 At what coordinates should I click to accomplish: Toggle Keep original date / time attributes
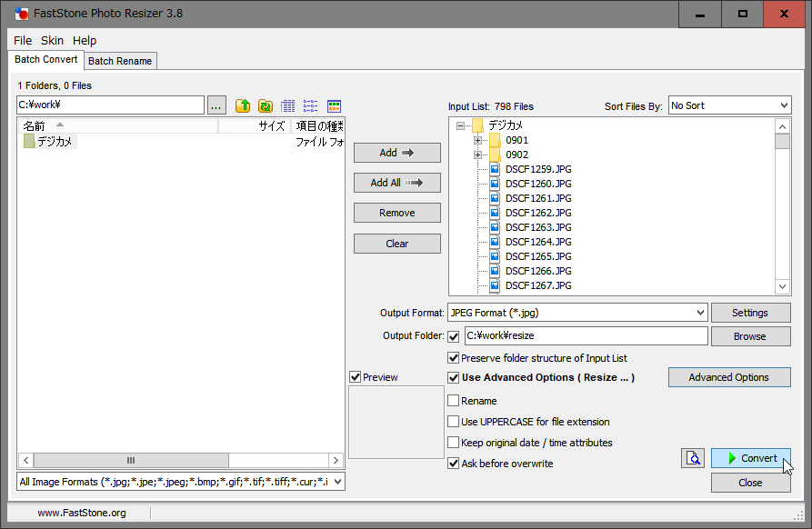pyautogui.click(x=454, y=443)
